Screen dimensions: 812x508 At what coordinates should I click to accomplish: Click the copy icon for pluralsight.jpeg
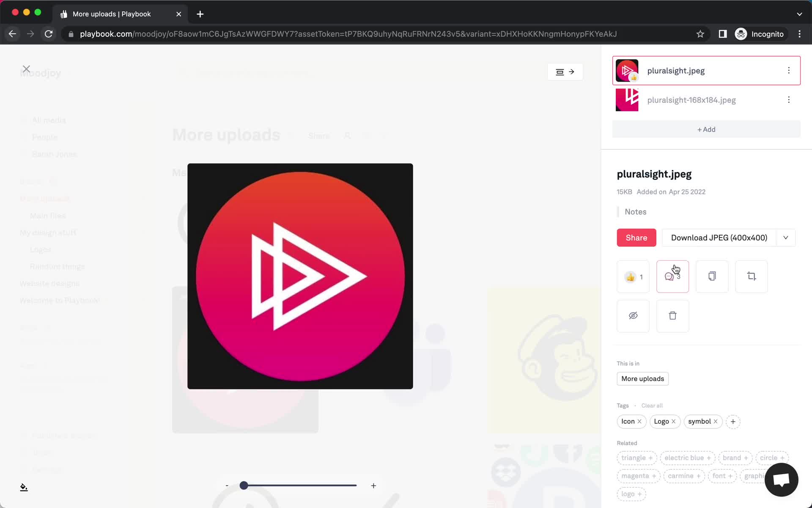(712, 276)
